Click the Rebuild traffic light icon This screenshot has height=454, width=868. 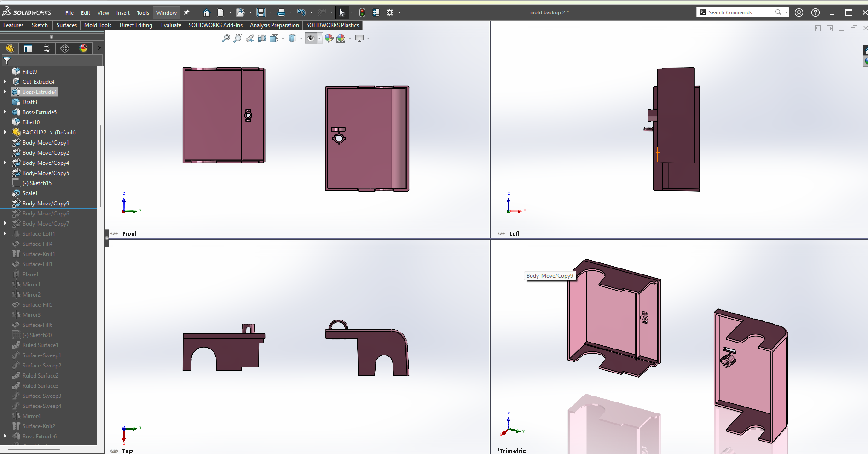362,12
